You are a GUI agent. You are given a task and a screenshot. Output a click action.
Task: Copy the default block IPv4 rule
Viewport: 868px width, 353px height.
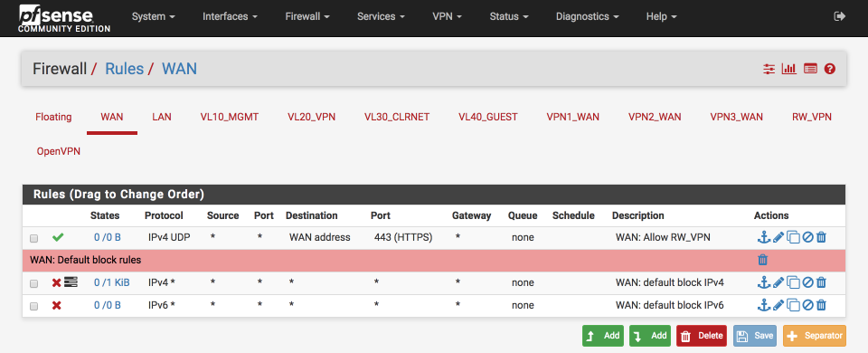point(793,282)
